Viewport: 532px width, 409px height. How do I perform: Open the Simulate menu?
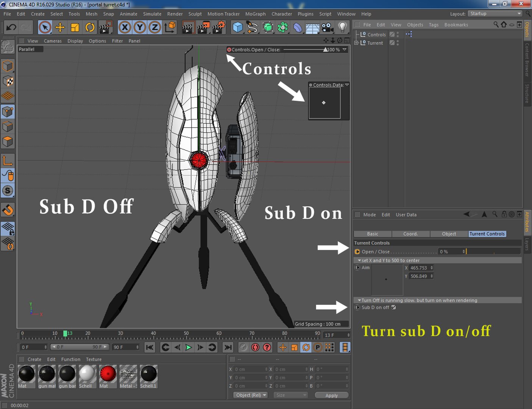pyautogui.click(x=152, y=14)
